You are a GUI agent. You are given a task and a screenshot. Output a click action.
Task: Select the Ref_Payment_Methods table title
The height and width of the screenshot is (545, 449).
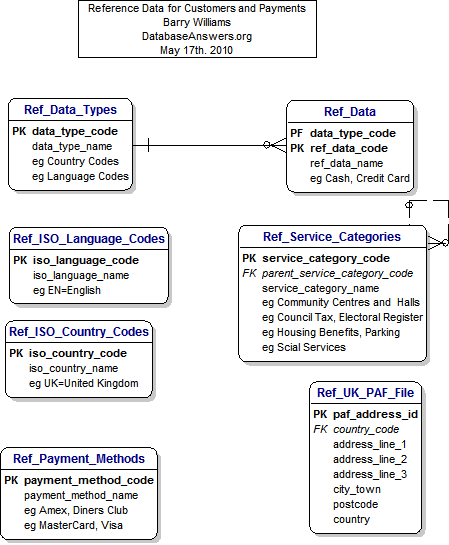(79, 459)
